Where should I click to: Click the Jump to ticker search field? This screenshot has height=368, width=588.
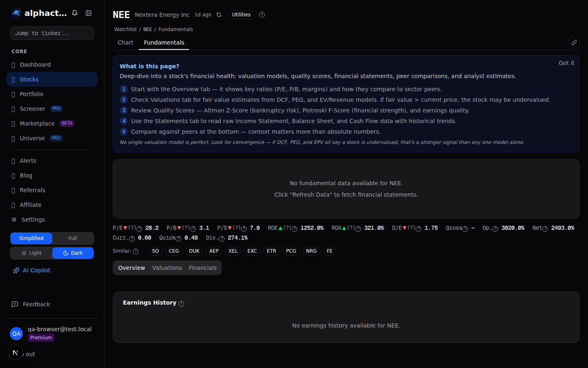(52, 33)
